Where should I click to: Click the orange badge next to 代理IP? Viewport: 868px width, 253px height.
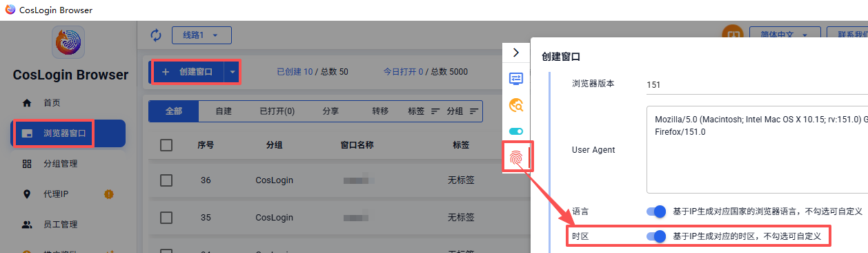(108, 194)
